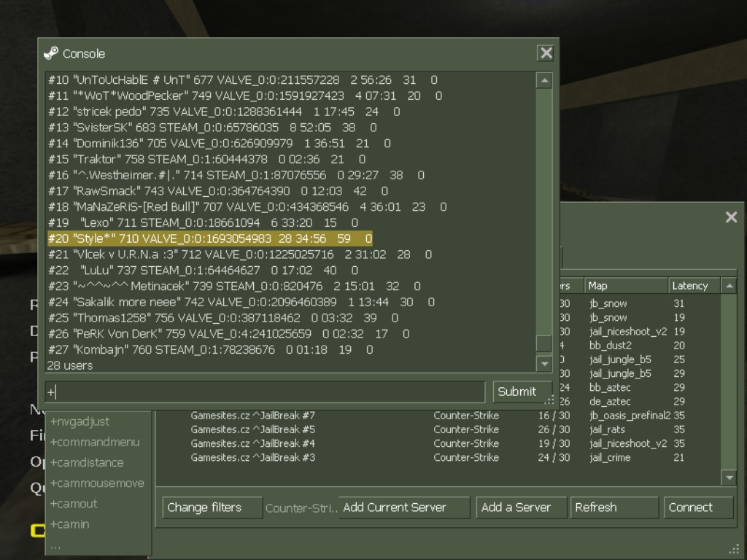
Task: Click the ellipsis entry in autocomplete list
Action: point(55,547)
